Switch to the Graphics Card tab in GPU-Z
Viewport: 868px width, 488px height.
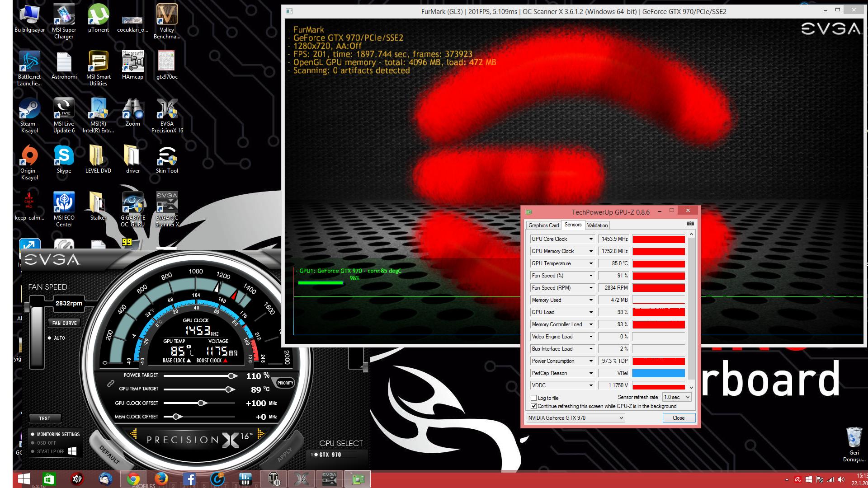click(x=544, y=225)
